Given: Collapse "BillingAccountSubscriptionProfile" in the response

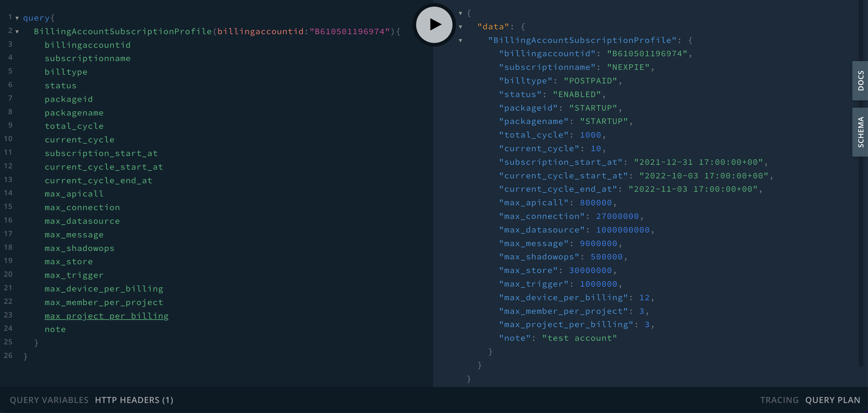Looking at the screenshot, I should 460,41.
